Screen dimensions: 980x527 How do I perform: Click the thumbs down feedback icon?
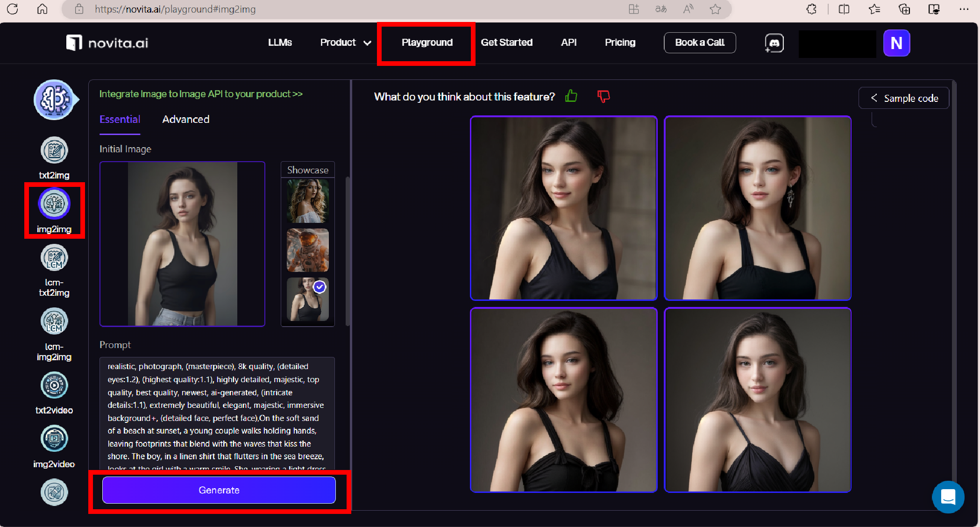coord(604,96)
